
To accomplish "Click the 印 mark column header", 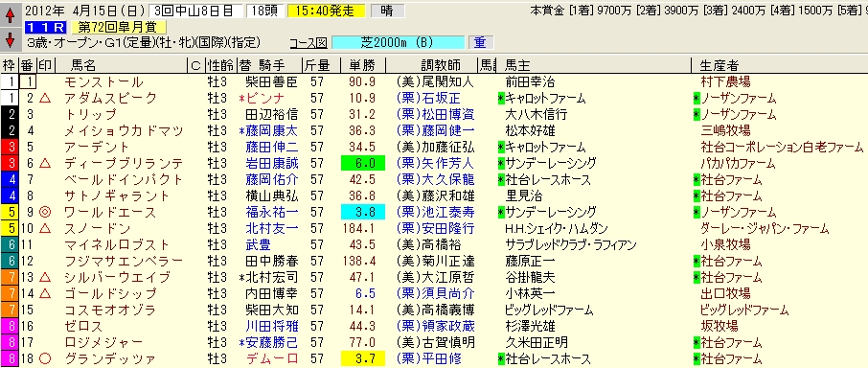I will click(45, 65).
